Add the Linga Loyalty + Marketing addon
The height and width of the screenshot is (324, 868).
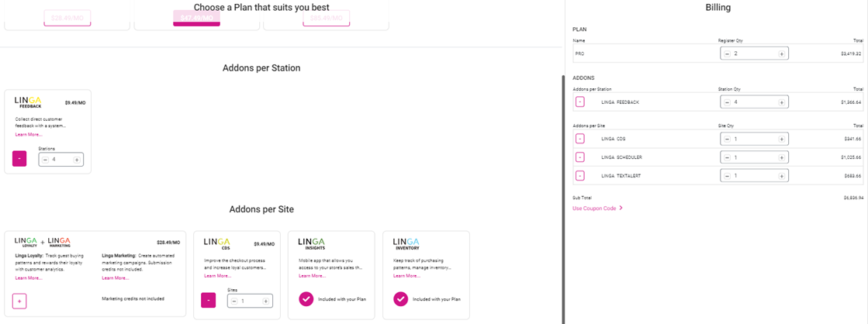pos(20,300)
